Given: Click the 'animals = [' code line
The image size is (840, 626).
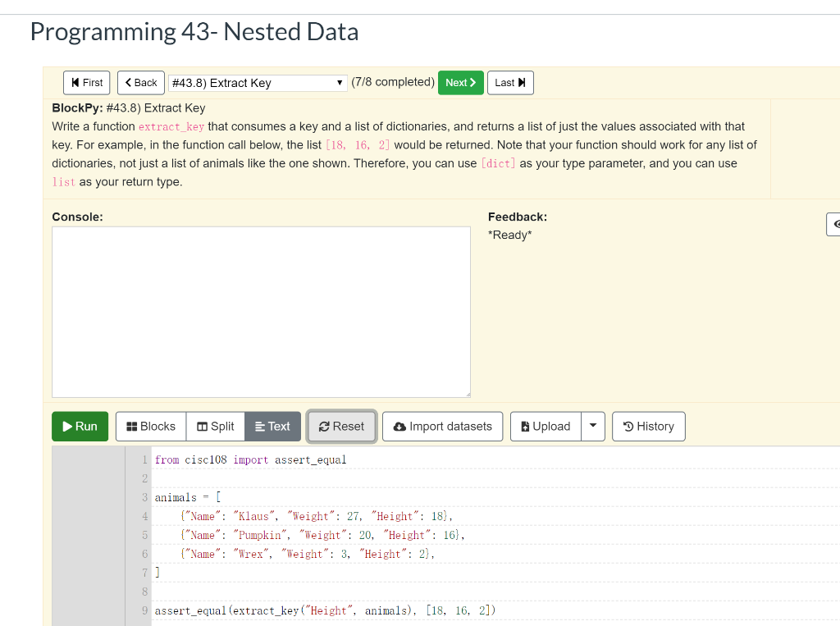Looking at the screenshot, I should click(188, 497).
